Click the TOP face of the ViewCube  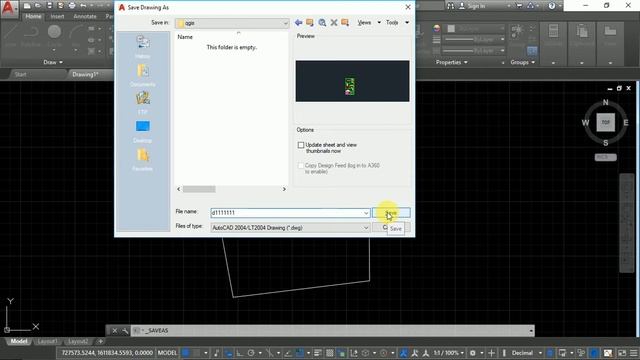tap(605, 122)
